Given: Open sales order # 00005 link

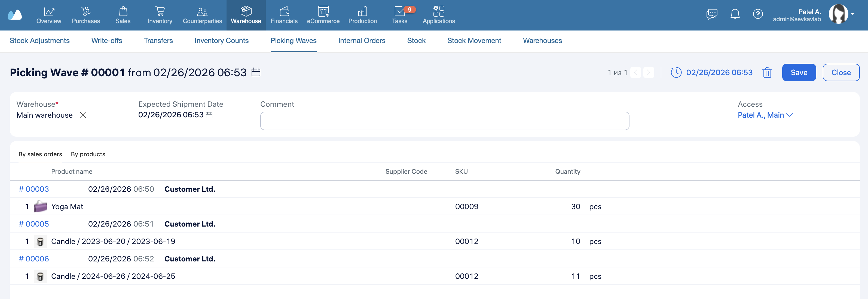Looking at the screenshot, I should point(34,224).
